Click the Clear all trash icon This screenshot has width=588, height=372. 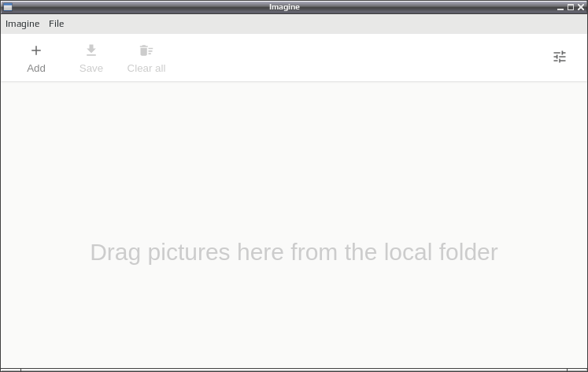146,50
